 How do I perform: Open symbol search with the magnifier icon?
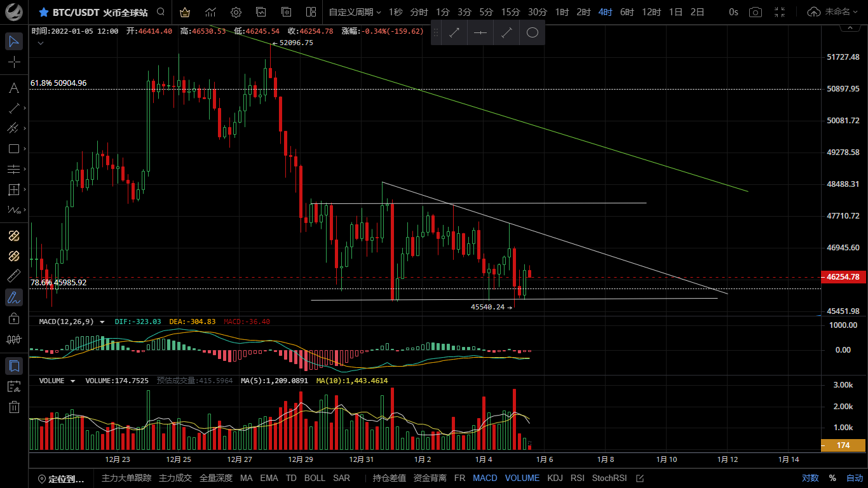161,12
